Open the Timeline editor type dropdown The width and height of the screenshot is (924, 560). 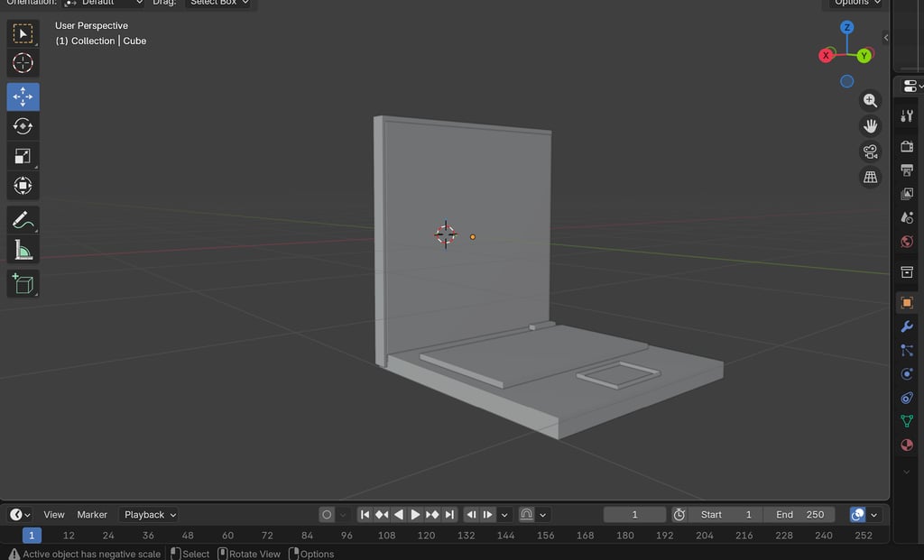[x=20, y=515]
